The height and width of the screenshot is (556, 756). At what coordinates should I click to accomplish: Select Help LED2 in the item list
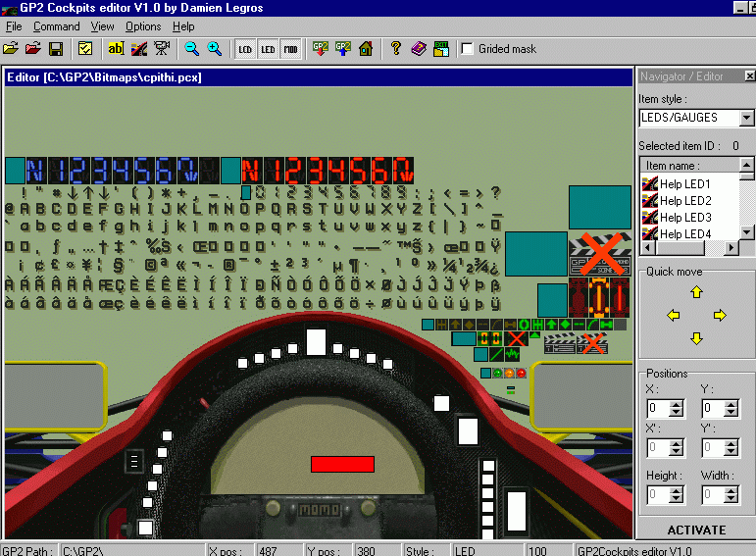pos(684,201)
